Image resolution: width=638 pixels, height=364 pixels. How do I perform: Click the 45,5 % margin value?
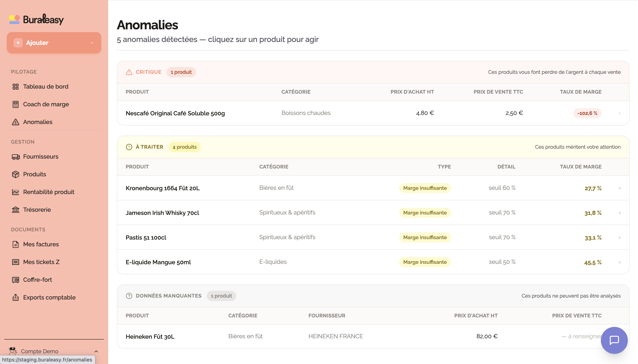593,263
